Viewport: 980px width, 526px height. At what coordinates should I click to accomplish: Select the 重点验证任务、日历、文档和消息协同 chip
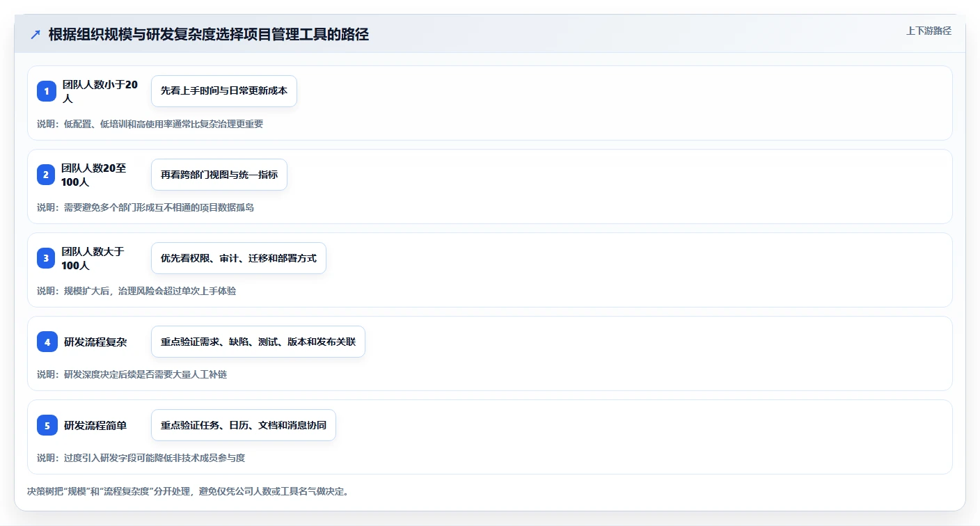click(x=244, y=425)
